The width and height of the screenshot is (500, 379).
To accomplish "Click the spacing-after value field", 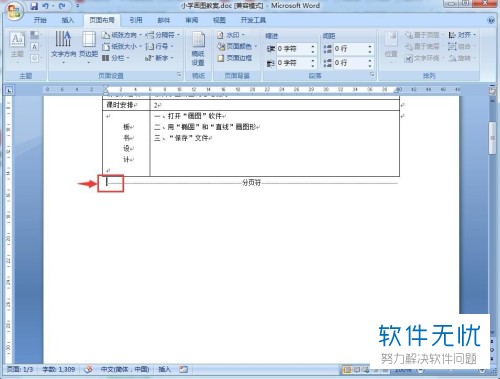I will pyautogui.click(x=350, y=63).
